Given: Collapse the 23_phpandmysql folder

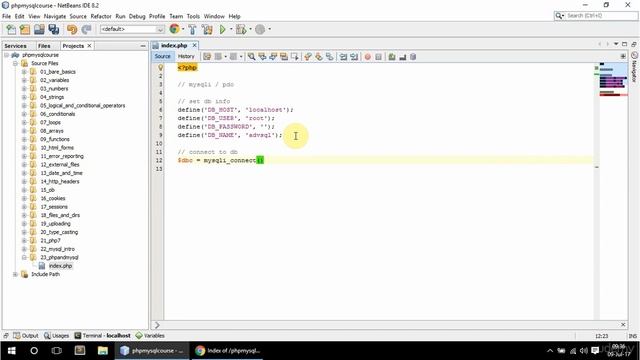Looking at the screenshot, I should [24, 257].
